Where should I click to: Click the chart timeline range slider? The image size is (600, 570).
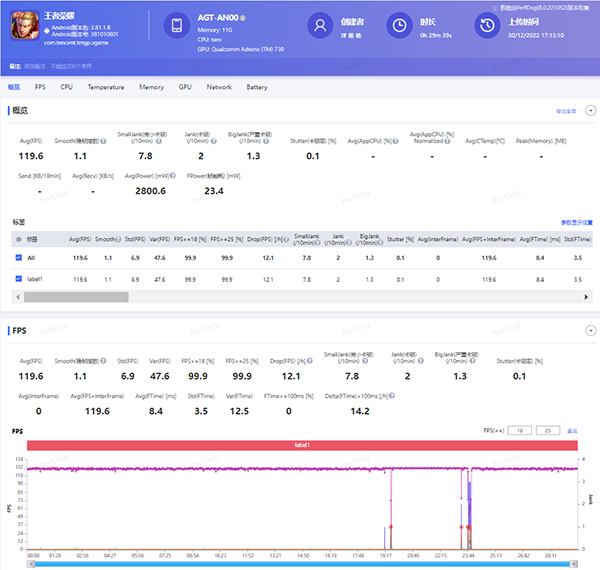tap(305, 564)
